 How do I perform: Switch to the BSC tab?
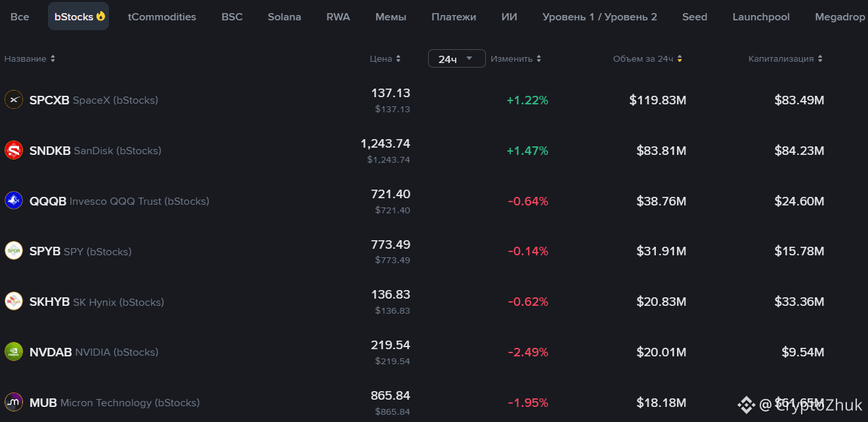point(232,16)
